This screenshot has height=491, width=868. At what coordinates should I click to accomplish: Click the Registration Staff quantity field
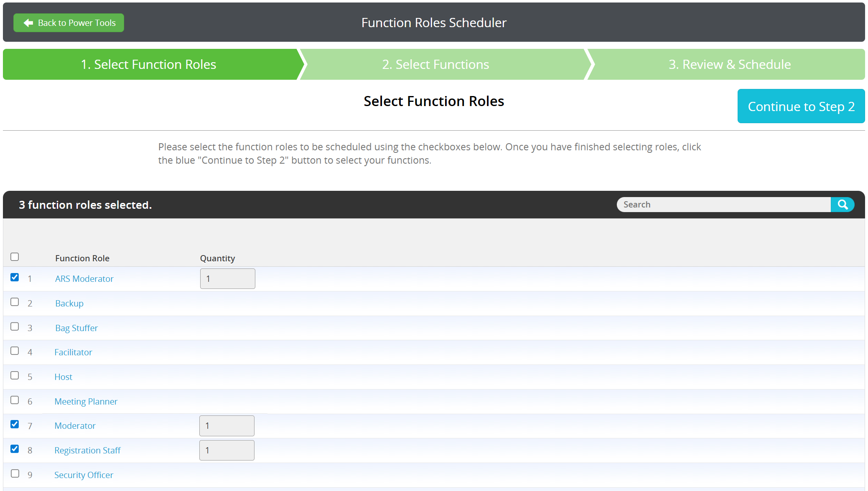[227, 450]
